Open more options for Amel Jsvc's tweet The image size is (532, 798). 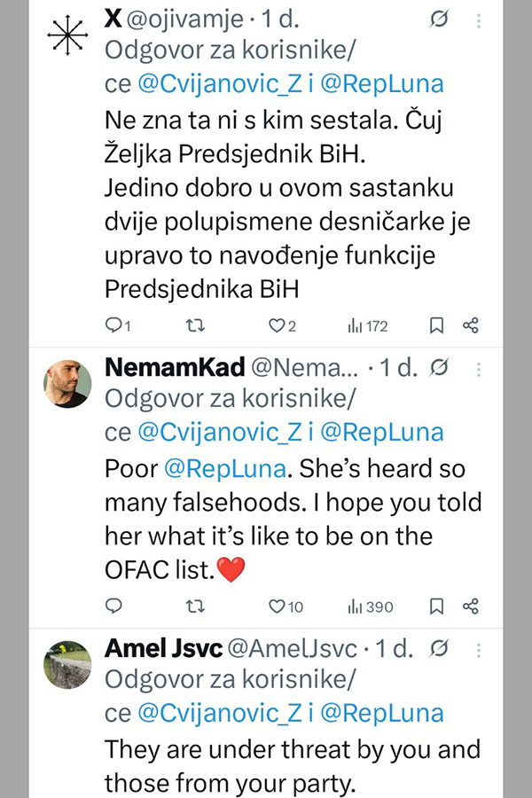(x=478, y=650)
